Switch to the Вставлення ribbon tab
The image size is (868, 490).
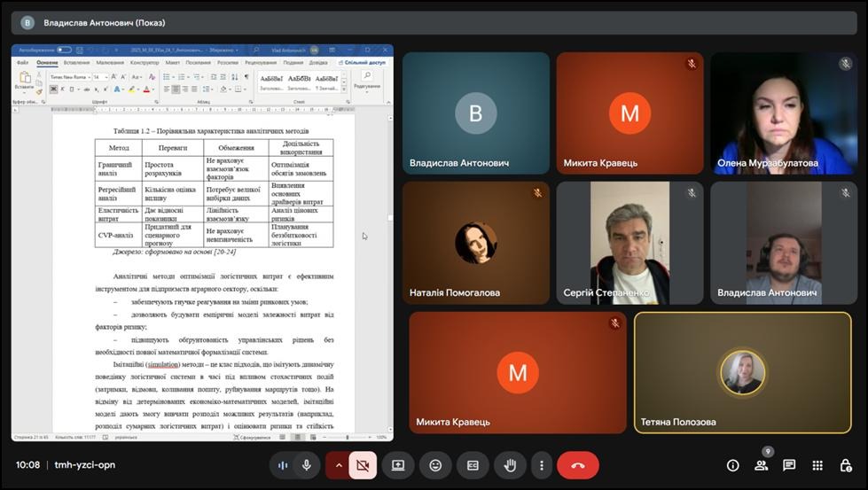76,63
